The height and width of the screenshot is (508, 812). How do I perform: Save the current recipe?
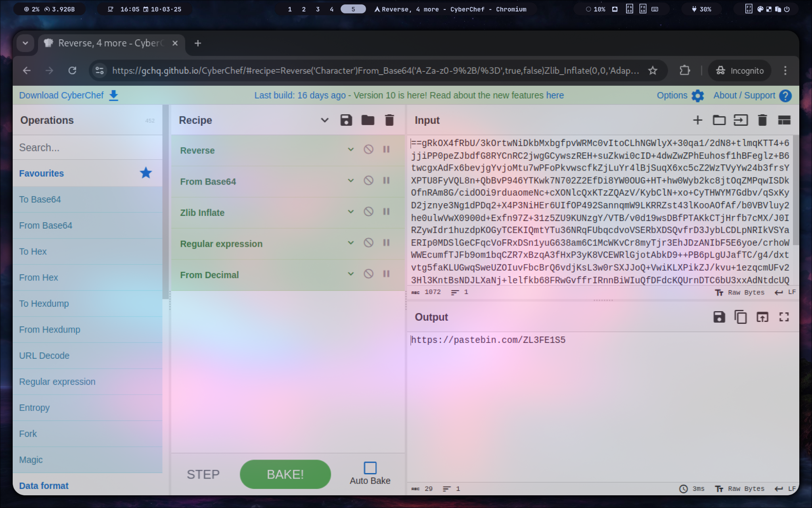tap(346, 120)
